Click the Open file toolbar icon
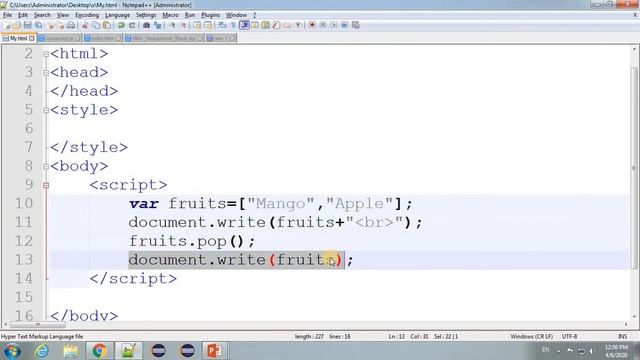 [x=16, y=25]
